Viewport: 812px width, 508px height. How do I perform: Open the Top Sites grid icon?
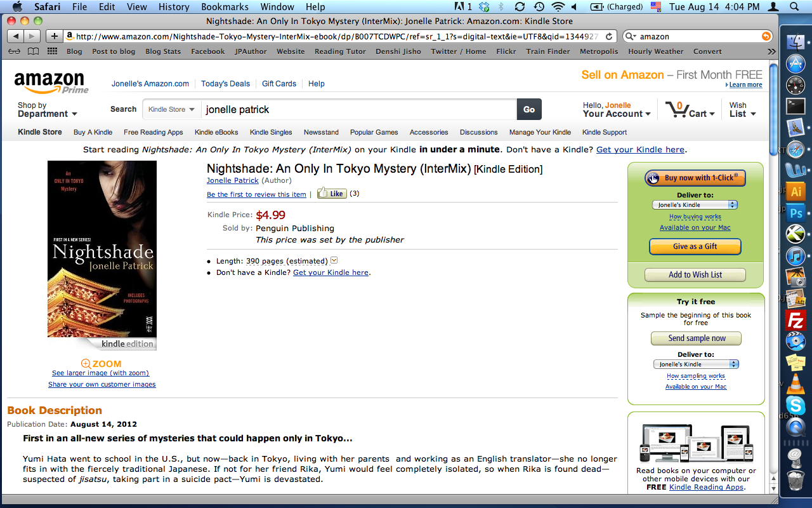tap(52, 51)
